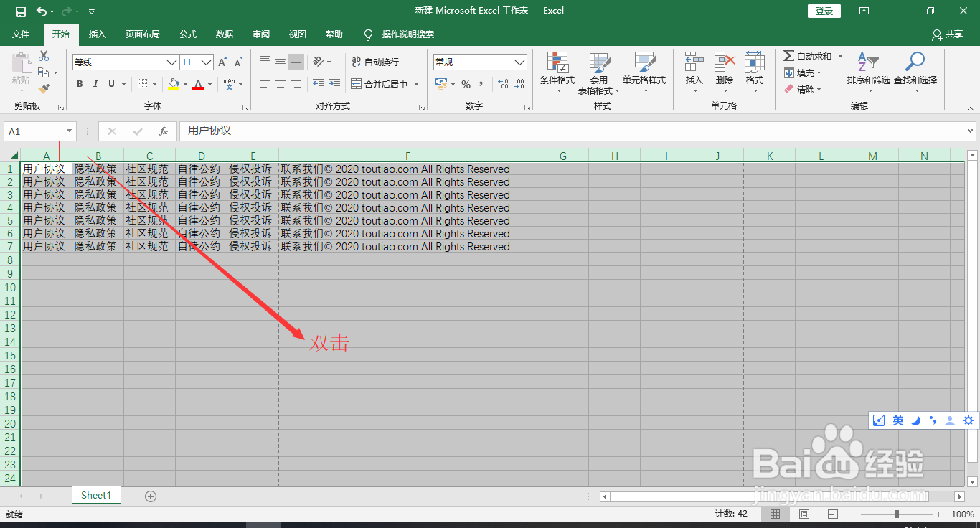
Task: Decrease indent in the alignment group
Action: click(318, 84)
